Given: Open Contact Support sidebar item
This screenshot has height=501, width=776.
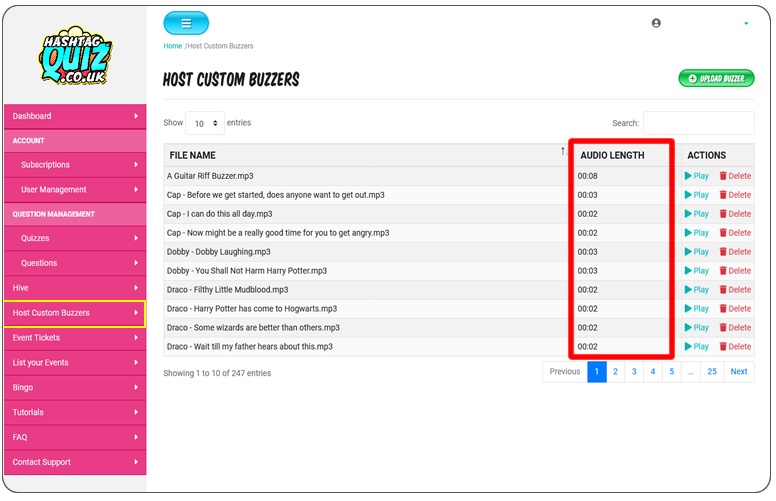Looking at the screenshot, I should click(x=75, y=462).
